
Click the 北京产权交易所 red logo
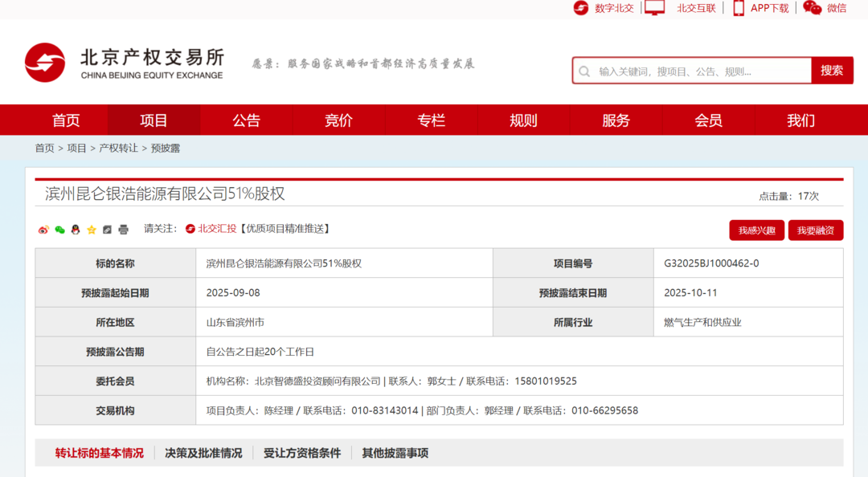pyautogui.click(x=45, y=63)
